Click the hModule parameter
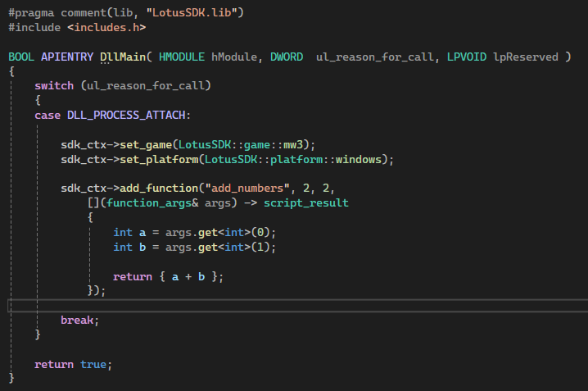588x391 pixels. click(x=234, y=57)
